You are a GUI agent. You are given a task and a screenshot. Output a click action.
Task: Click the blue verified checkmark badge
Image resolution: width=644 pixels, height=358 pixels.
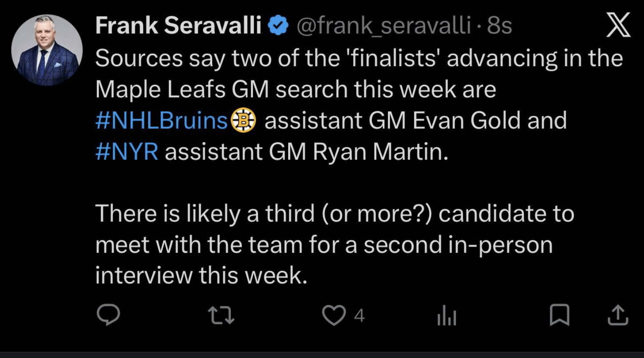pyautogui.click(x=278, y=27)
